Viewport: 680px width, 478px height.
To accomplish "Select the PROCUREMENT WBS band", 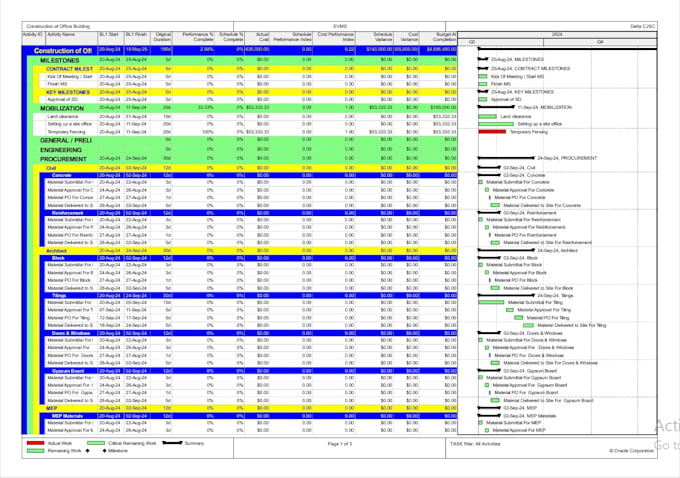I will coord(242,159).
